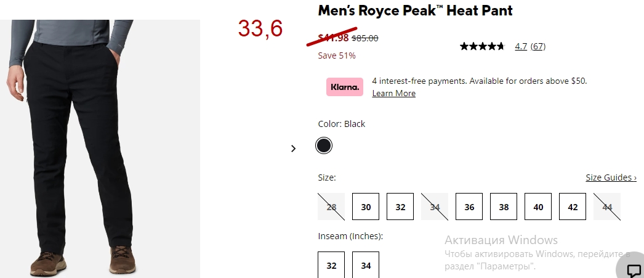
Task: Pick waist size 42
Action: click(573, 206)
